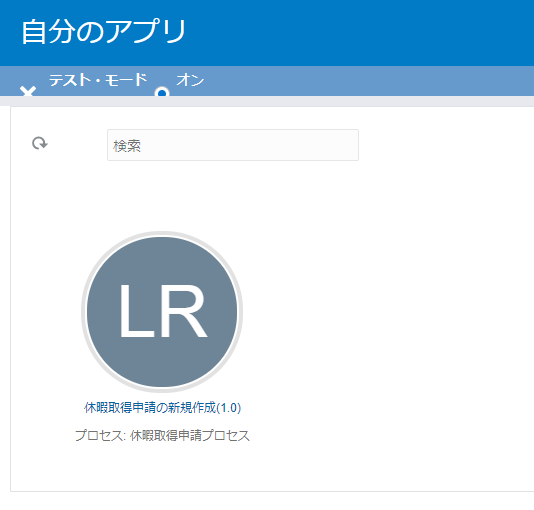This screenshot has width=534, height=510.
Task: Refresh the app list with the circular arrow
Action: point(40,143)
